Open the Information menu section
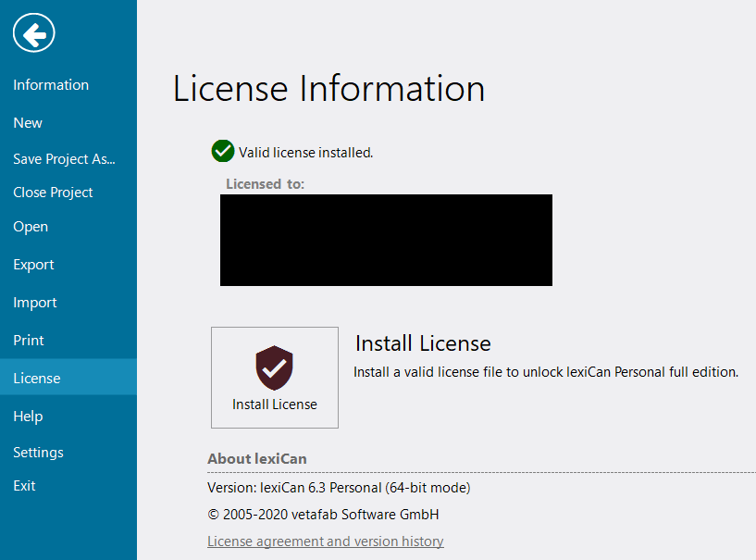 coord(51,85)
